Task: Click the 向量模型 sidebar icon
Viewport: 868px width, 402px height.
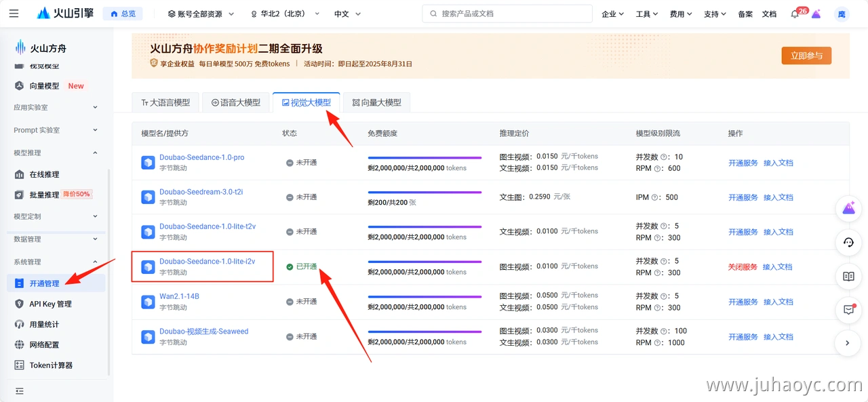Action: [x=19, y=86]
